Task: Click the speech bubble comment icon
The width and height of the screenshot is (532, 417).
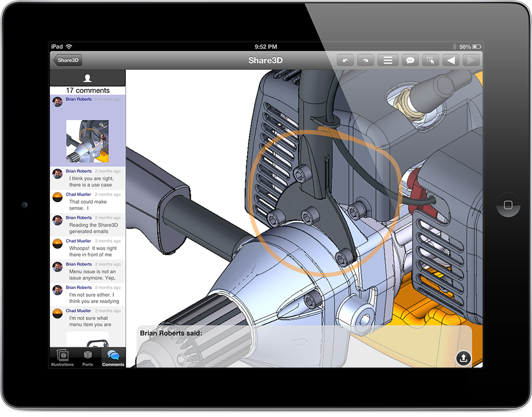Action: pos(410,60)
